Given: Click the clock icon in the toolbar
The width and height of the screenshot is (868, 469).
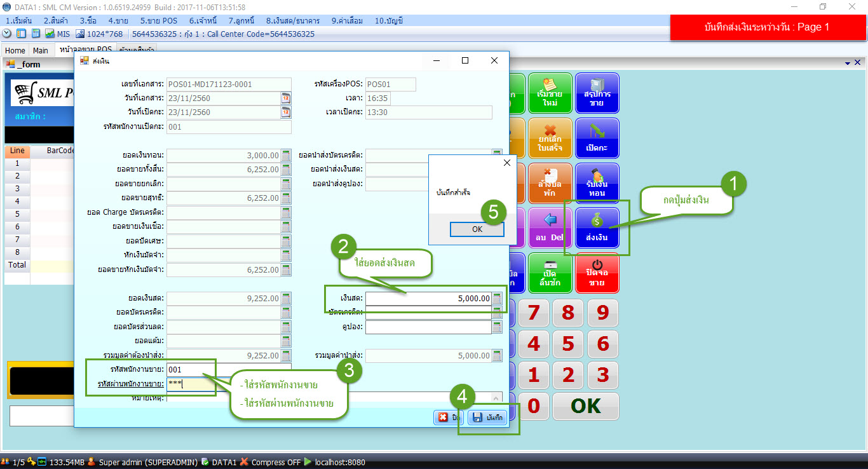Looking at the screenshot, I should (7, 34).
